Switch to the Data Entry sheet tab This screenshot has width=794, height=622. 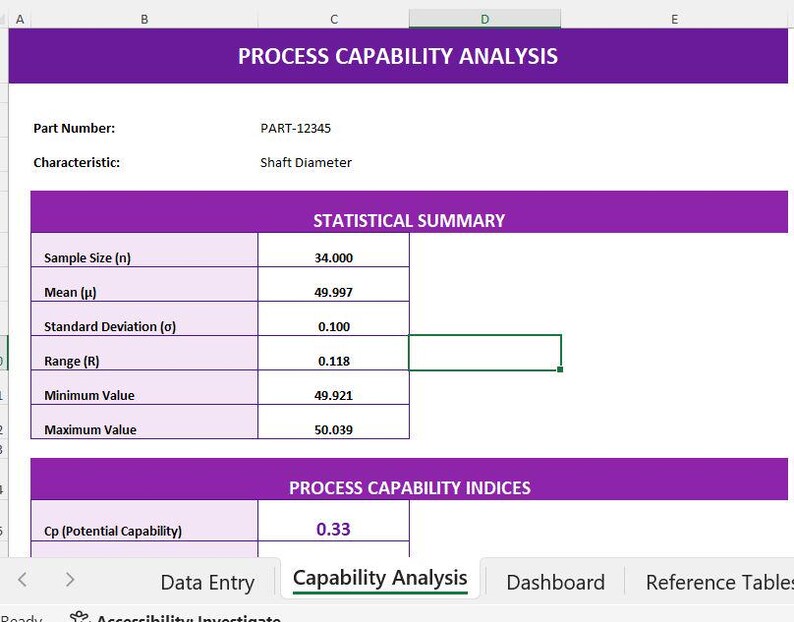(207, 582)
